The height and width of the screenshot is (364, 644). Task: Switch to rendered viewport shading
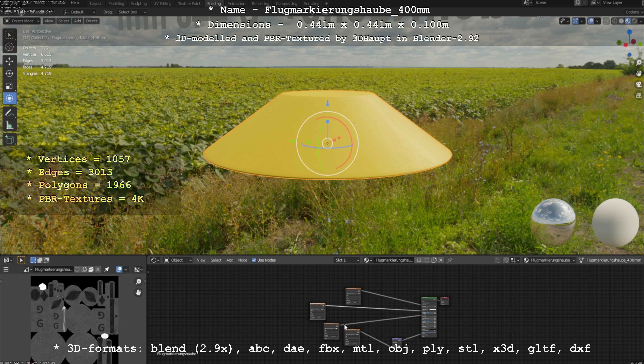pos(634,21)
